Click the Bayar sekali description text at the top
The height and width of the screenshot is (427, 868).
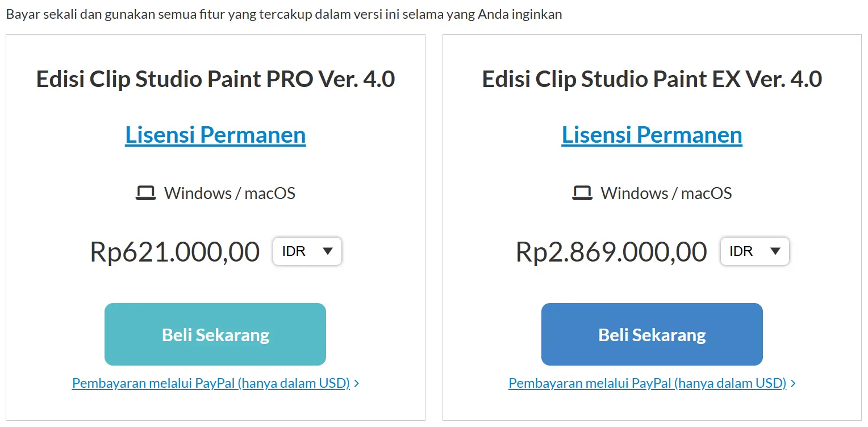click(283, 14)
